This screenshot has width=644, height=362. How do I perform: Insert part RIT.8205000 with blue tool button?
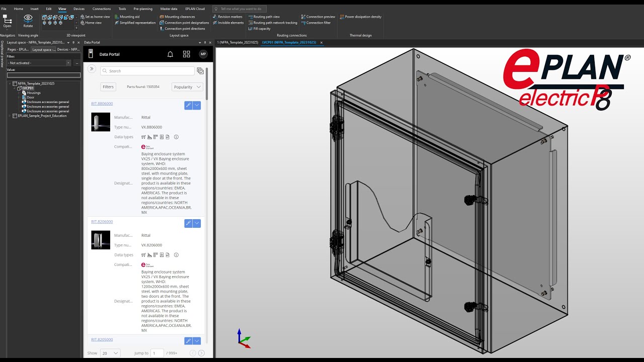pos(188,341)
